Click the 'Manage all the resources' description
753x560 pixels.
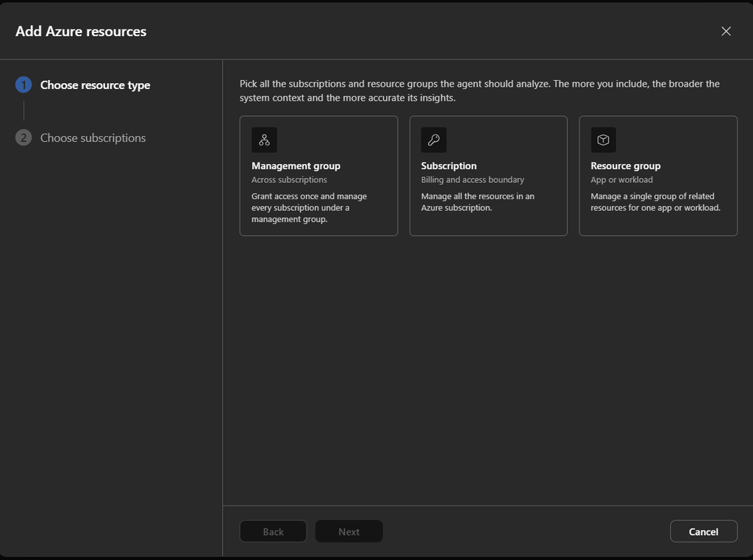coord(477,202)
